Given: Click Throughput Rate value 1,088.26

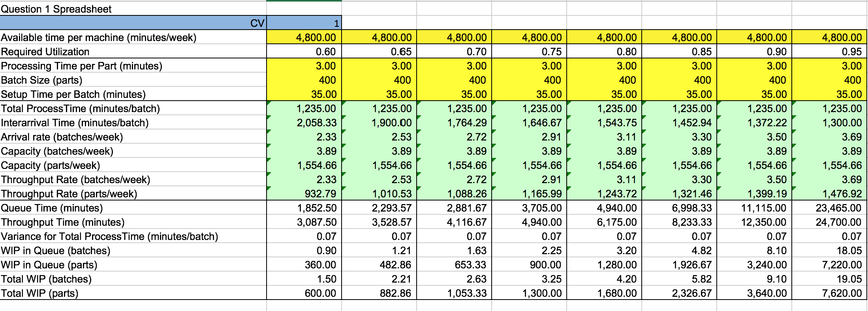Looking at the screenshot, I should (x=467, y=194).
